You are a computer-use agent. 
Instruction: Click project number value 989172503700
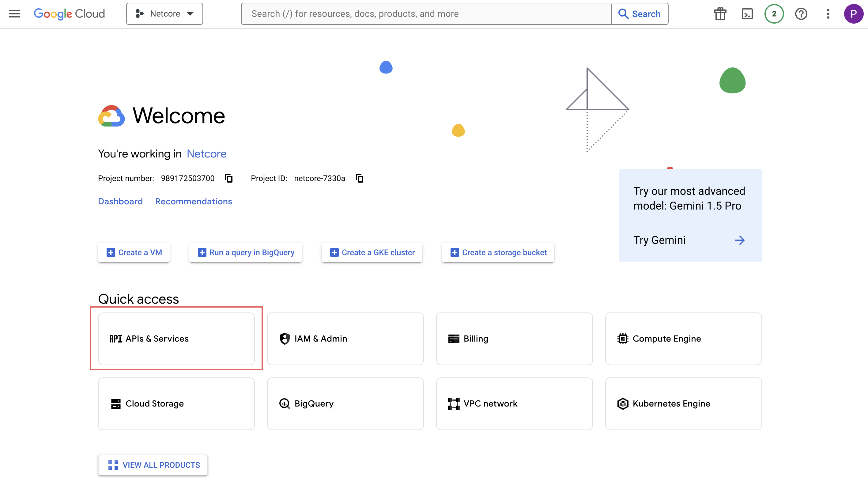(188, 178)
